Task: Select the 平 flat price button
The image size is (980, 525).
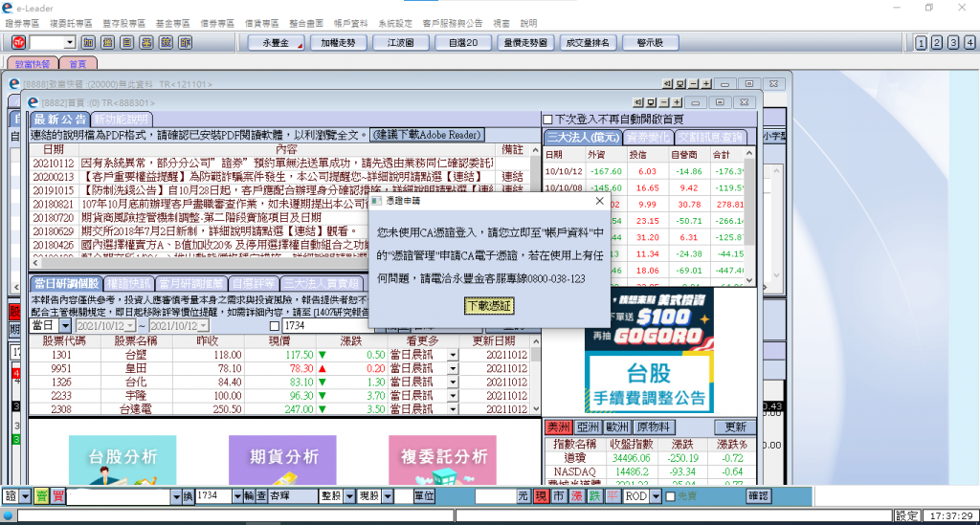Action: tap(613, 496)
